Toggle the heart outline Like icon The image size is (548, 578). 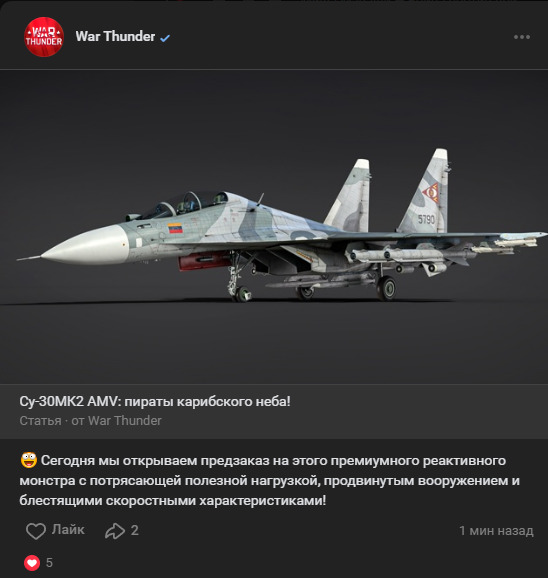coord(36,531)
